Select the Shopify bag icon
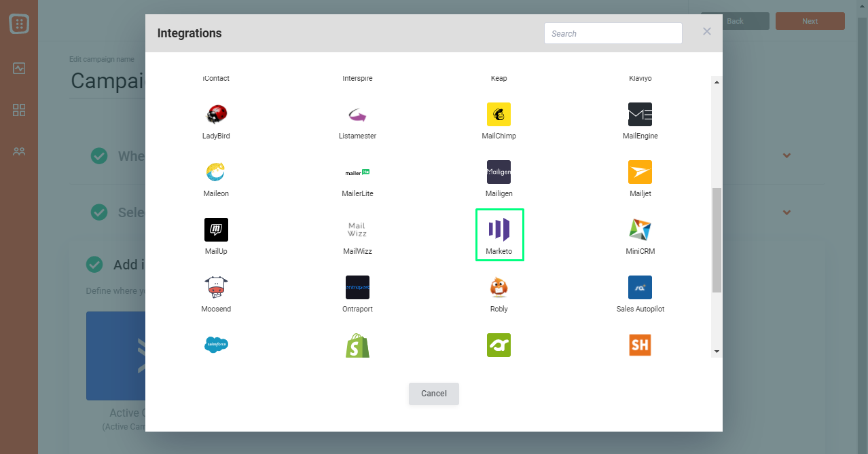Image resolution: width=868 pixels, height=454 pixels. pos(357,345)
